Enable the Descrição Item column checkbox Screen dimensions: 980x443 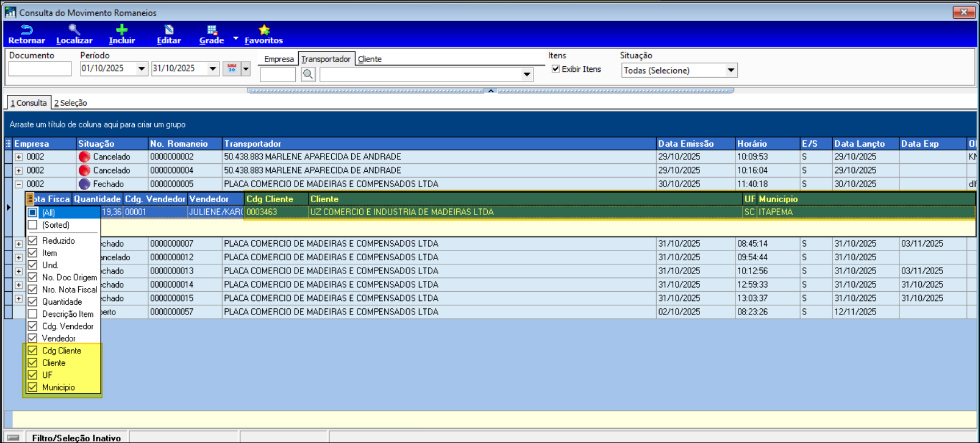click(33, 314)
